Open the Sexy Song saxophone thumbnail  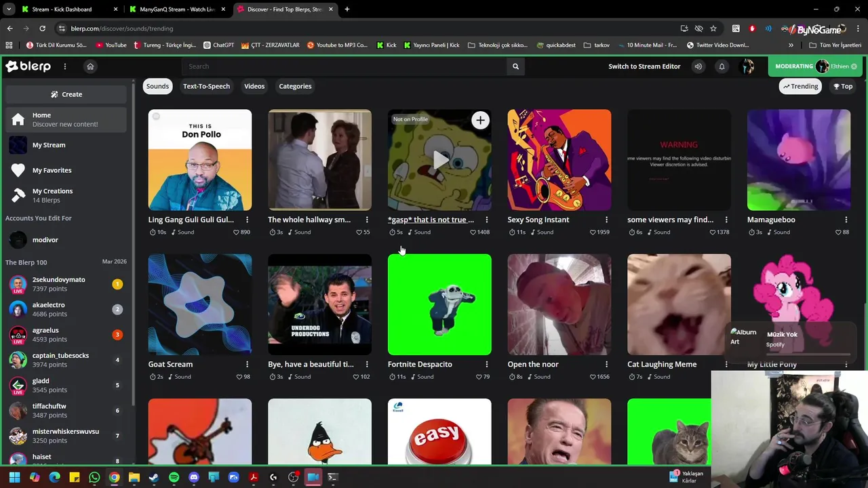point(559,160)
